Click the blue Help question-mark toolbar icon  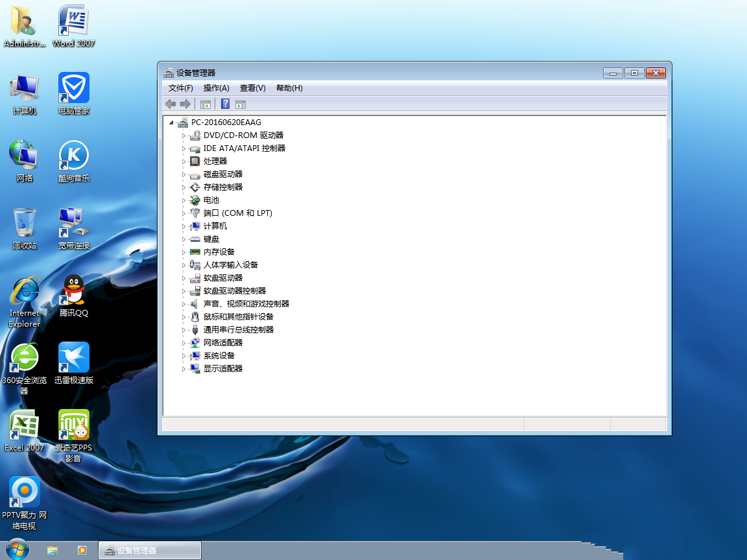(225, 104)
